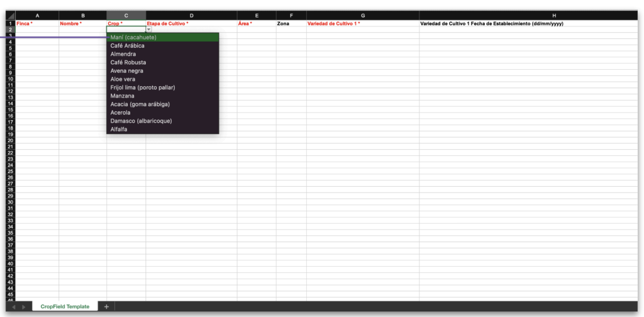The height and width of the screenshot is (317, 644).
Task: Select row 1 header number
Action: point(11,24)
